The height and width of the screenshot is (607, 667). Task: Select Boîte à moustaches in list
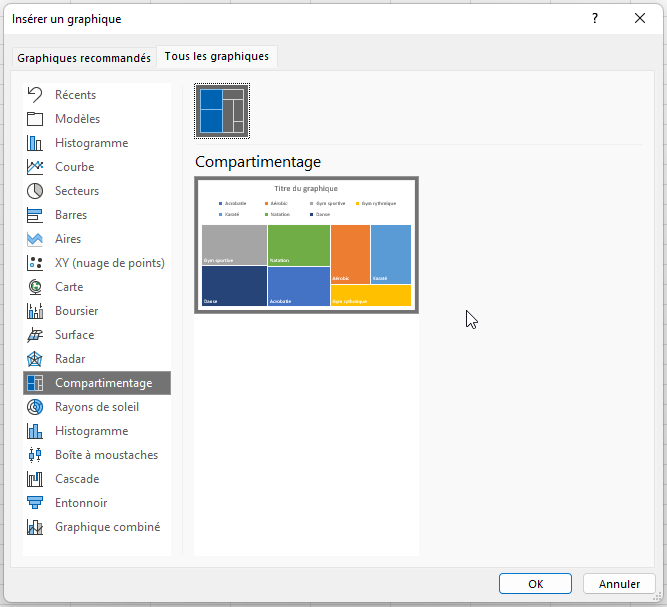coord(106,455)
